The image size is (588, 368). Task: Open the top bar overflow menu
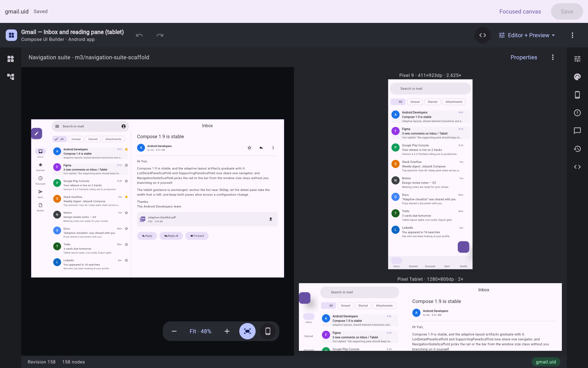point(572,35)
